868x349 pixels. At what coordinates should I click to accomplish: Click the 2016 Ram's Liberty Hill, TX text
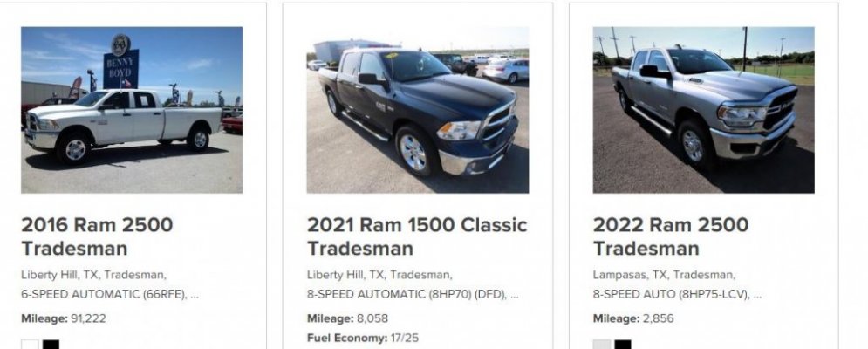point(60,275)
